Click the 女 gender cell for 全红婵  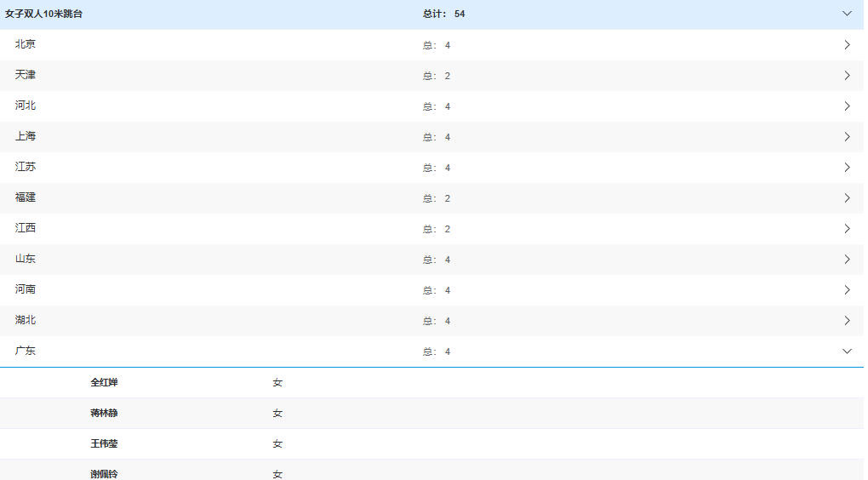pos(277,383)
